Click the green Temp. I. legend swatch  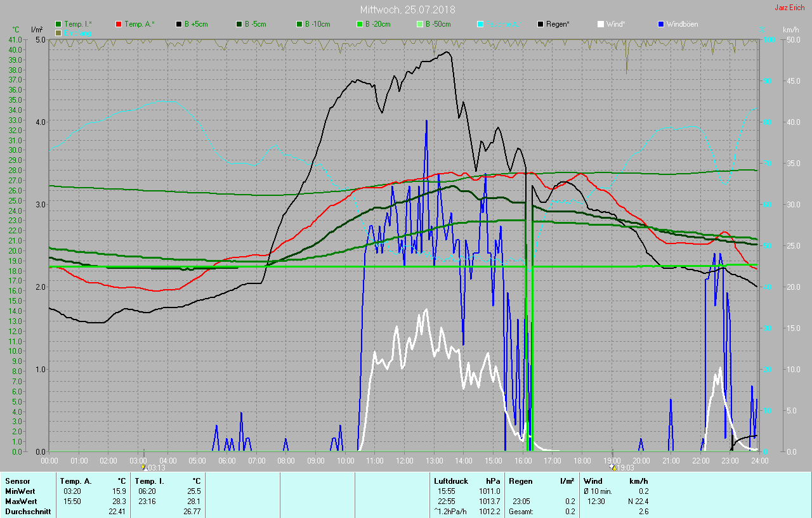pos(59,24)
